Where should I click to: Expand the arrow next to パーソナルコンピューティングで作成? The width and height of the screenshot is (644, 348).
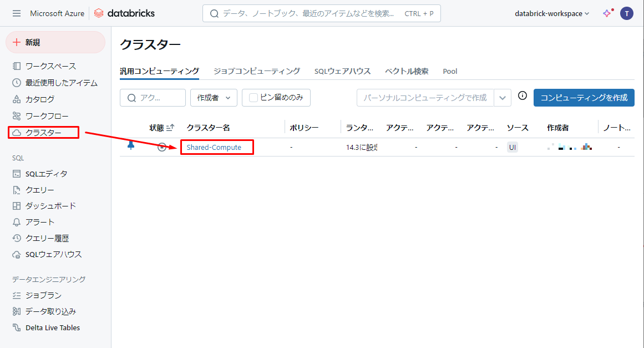(503, 98)
